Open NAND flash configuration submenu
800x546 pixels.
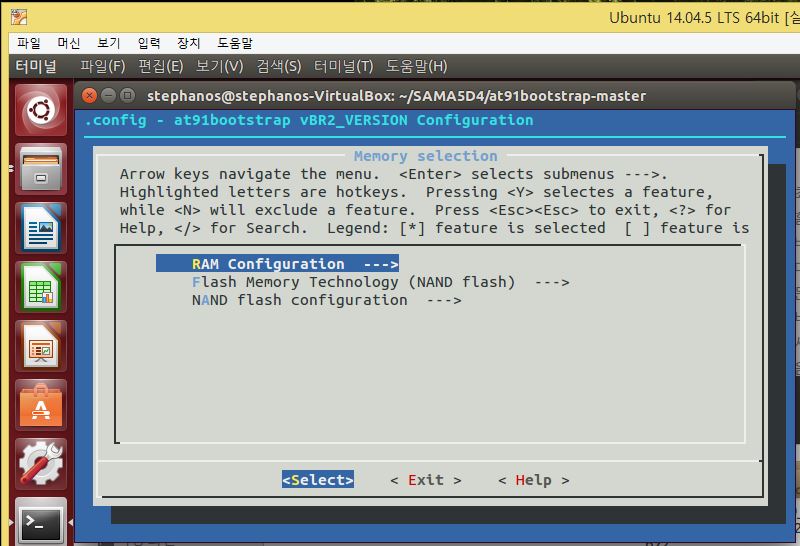pos(326,300)
